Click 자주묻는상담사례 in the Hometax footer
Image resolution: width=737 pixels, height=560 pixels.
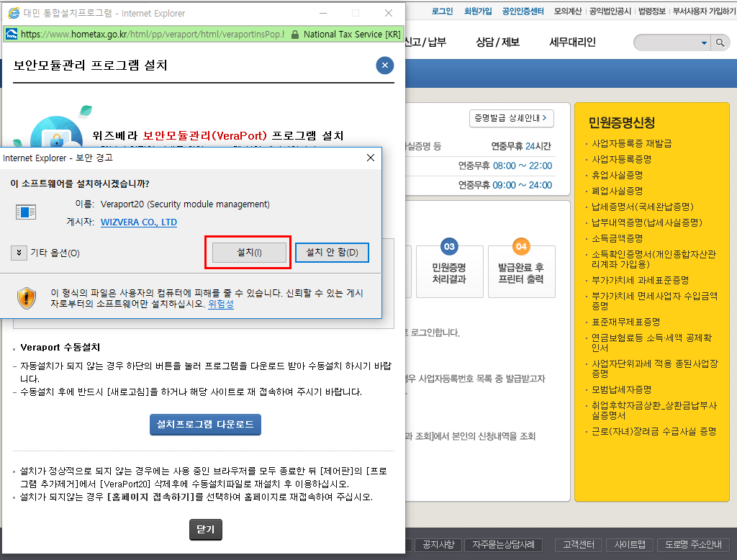coord(503,545)
